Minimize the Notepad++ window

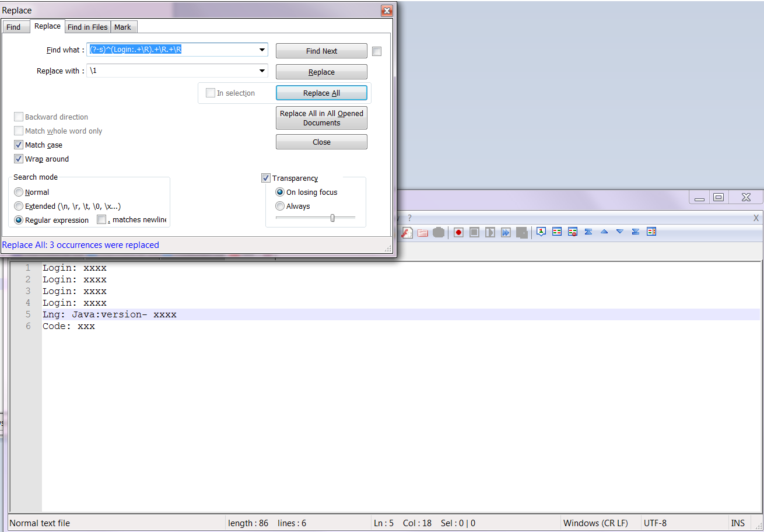699,197
